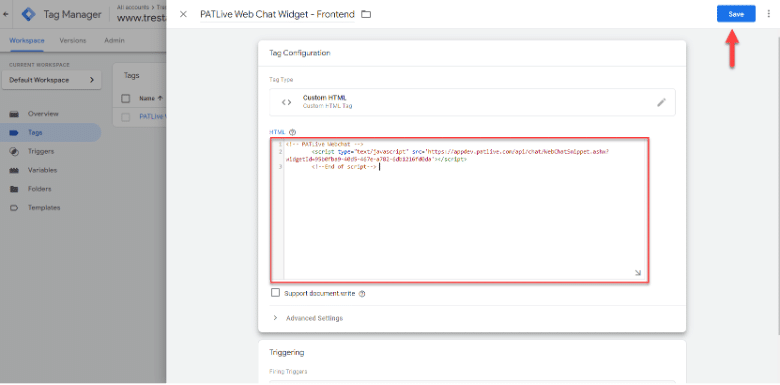Open Overview in the sidebar
This screenshot has height=385, width=780.
tap(43, 114)
